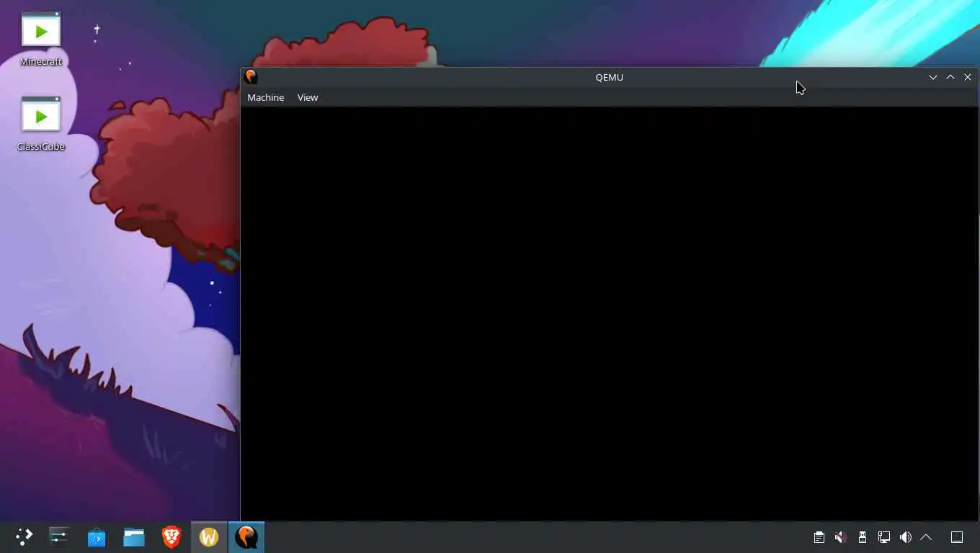Open the volume tray icon
Viewport: 980px width, 553px height.
(x=905, y=537)
